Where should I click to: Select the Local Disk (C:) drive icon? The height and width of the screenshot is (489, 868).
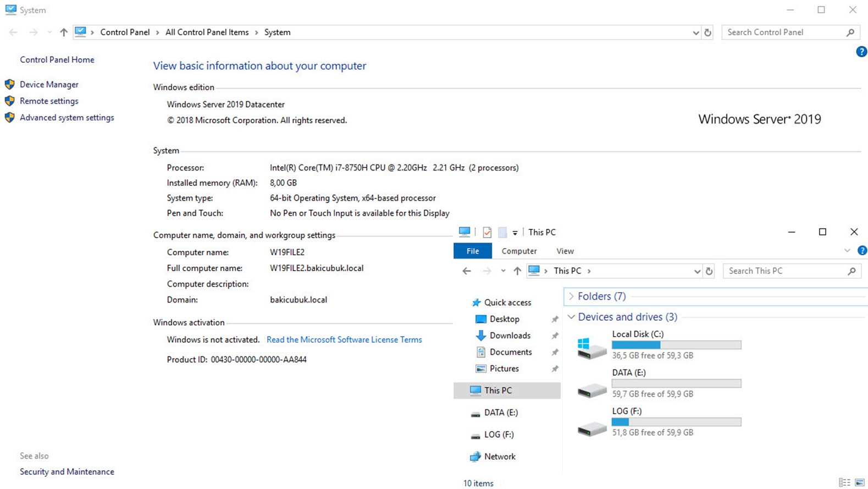[592, 349]
